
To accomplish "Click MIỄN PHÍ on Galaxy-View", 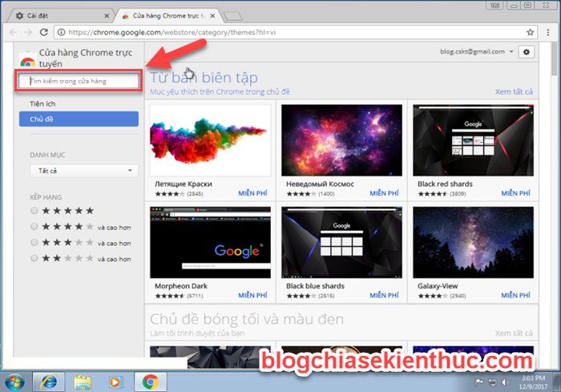I will [x=515, y=295].
